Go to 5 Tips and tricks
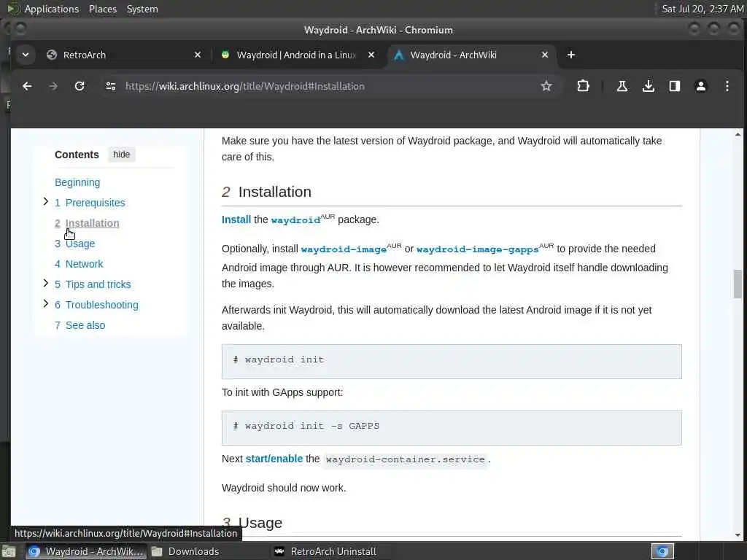747x560 pixels. pos(93,285)
